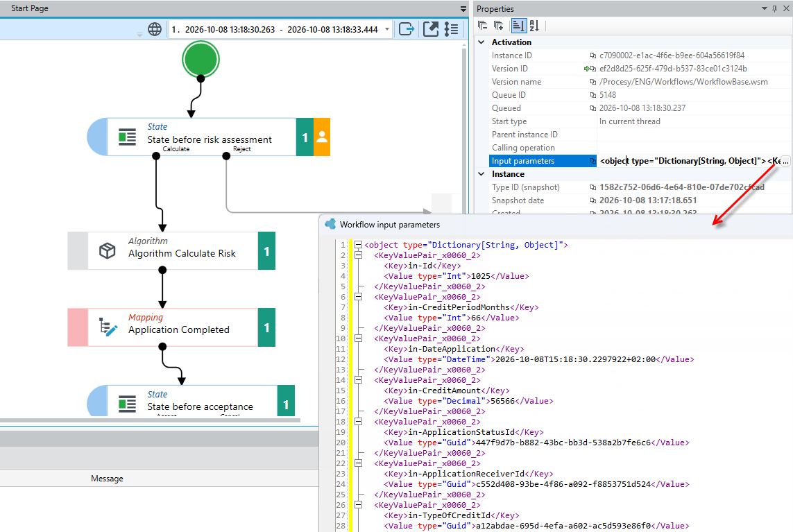Click the Workflow input parameters window icon
The image size is (793, 532).
pos(330,224)
